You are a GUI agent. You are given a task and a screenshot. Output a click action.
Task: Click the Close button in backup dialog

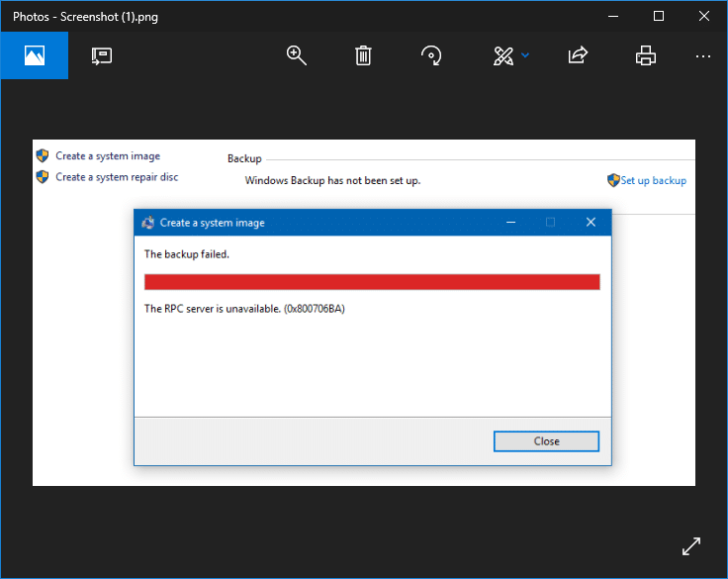pyautogui.click(x=546, y=441)
